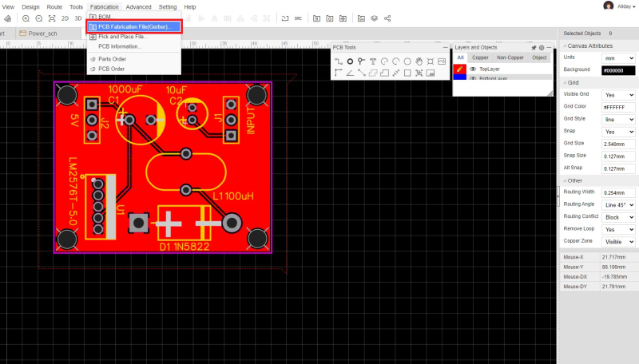This screenshot has width=639, height=364.
Task: Open the Grid Style dropdown
Action: pyautogui.click(x=618, y=119)
